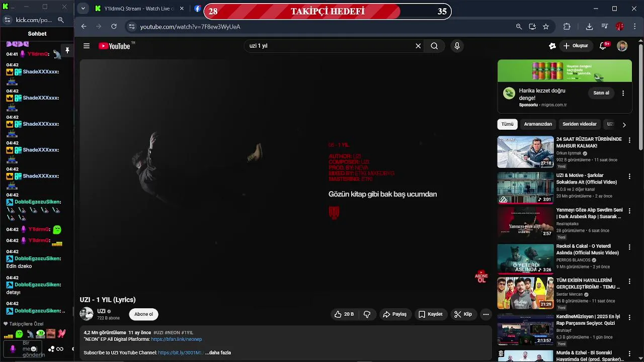Select the Tümü filter chip

tap(507, 124)
